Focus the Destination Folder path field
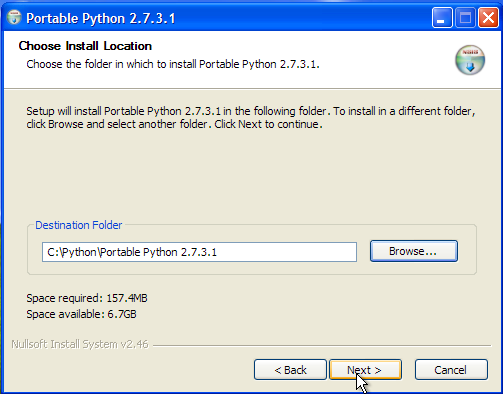This screenshot has width=503, height=394. (199, 252)
